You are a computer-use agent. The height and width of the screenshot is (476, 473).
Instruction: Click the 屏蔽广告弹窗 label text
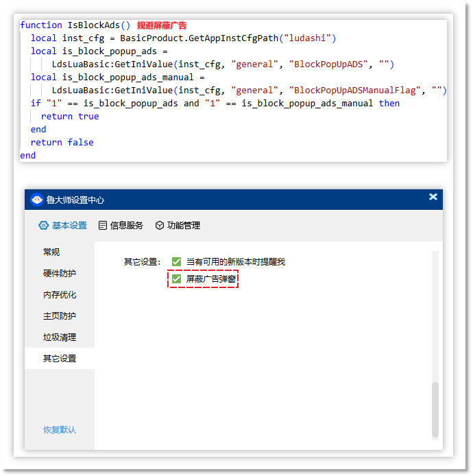tap(212, 279)
